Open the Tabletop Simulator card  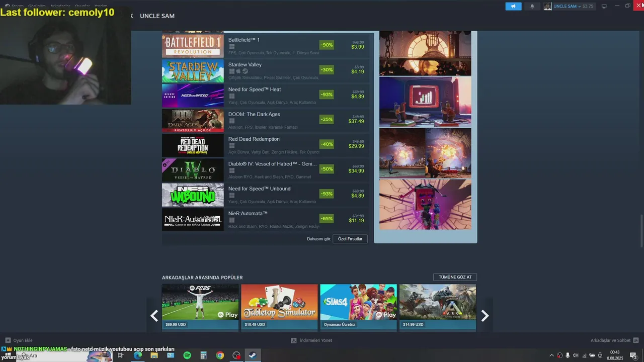click(x=279, y=307)
